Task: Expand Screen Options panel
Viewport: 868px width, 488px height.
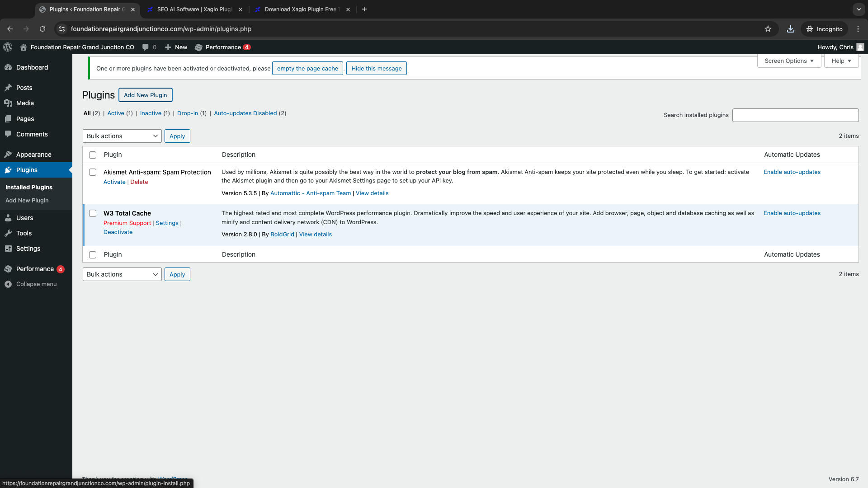Action: [789, 61]
